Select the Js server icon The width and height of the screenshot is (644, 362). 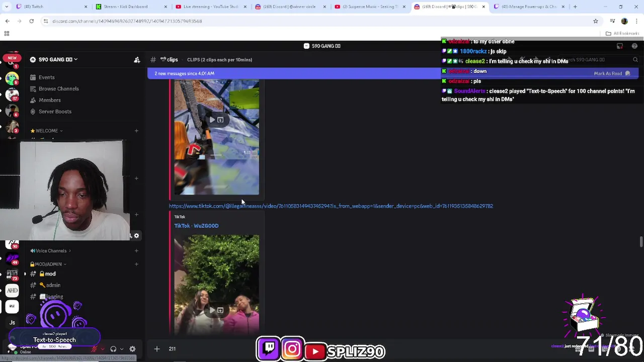pyautogui.click(x=12, y=322)
